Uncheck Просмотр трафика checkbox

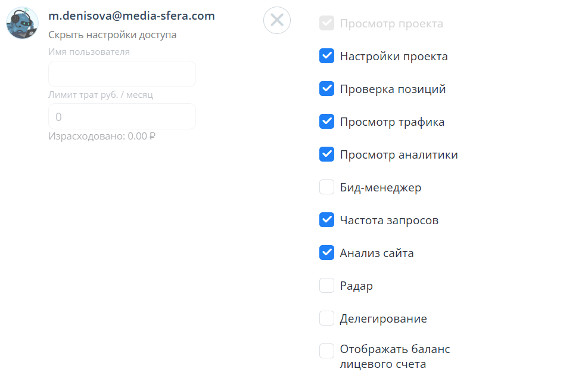pyautogui.click(x=326, y=121)
